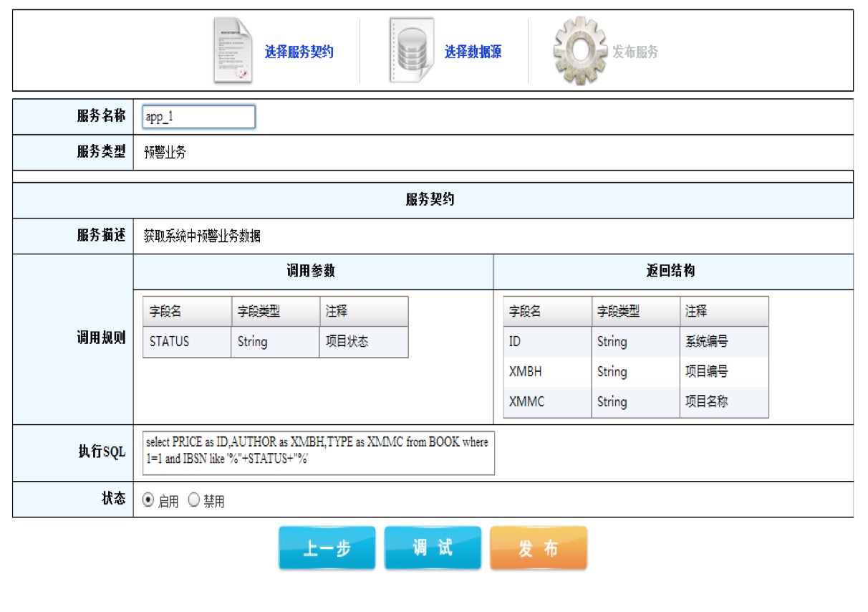Select the ID field cell
Viewport: 868px width, 612px height.
(x=547, y=342)
